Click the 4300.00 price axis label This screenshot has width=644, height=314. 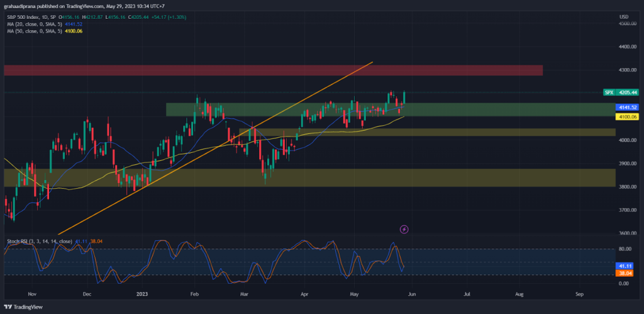point(628,70)
